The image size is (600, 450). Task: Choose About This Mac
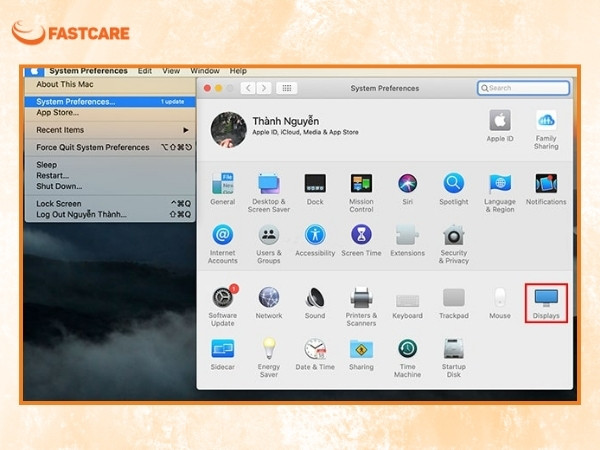[x=110, y=84]
